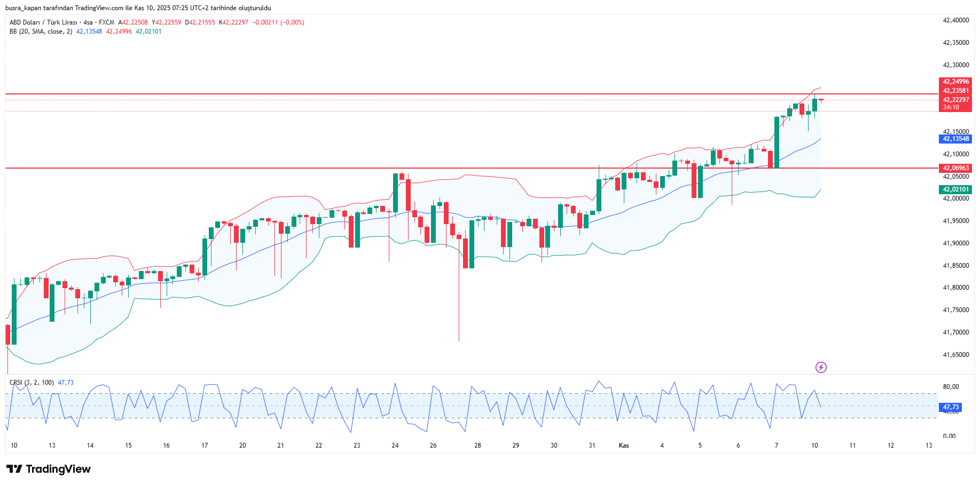Screen dimensions: 980x485
Task: Click the 34:10 candle countdown timer
Action: click(x=951, y=107)
